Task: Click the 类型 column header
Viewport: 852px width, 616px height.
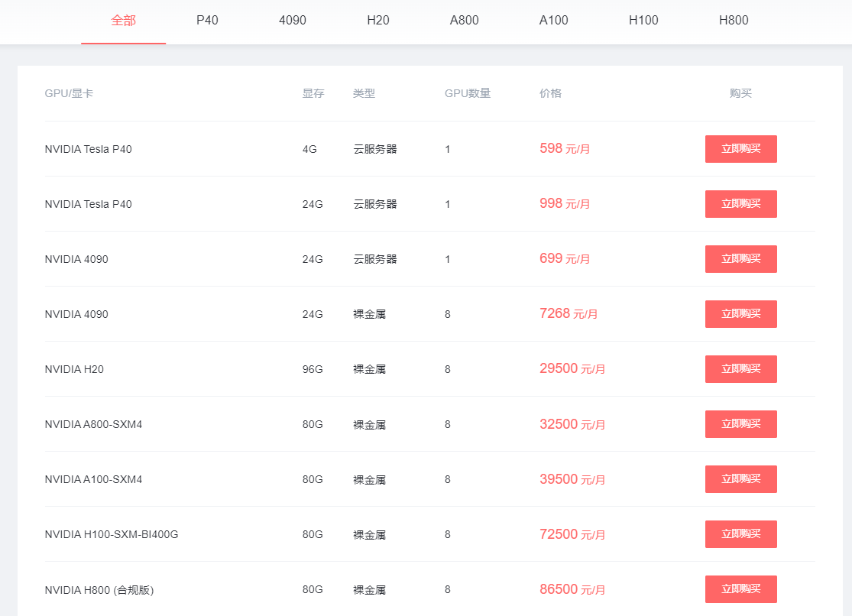Action: pyautogui.click(x=364, y=93)
